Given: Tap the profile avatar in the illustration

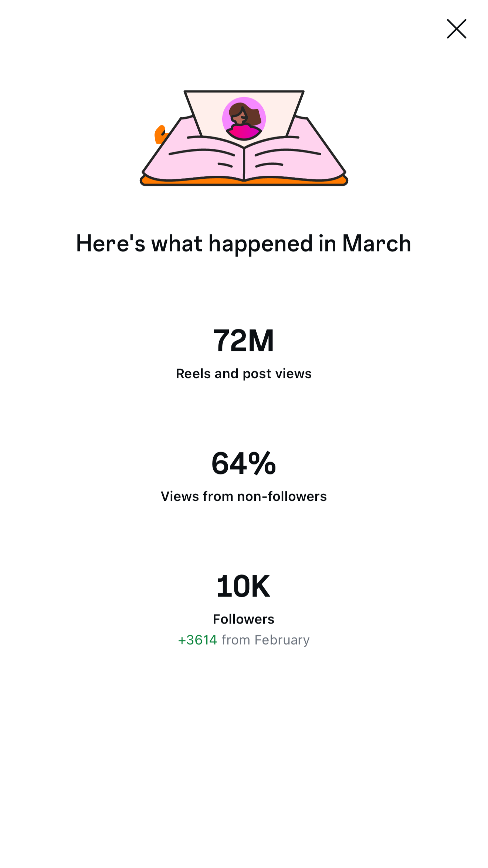Looking at the screenshot, I should coord(244,118).
